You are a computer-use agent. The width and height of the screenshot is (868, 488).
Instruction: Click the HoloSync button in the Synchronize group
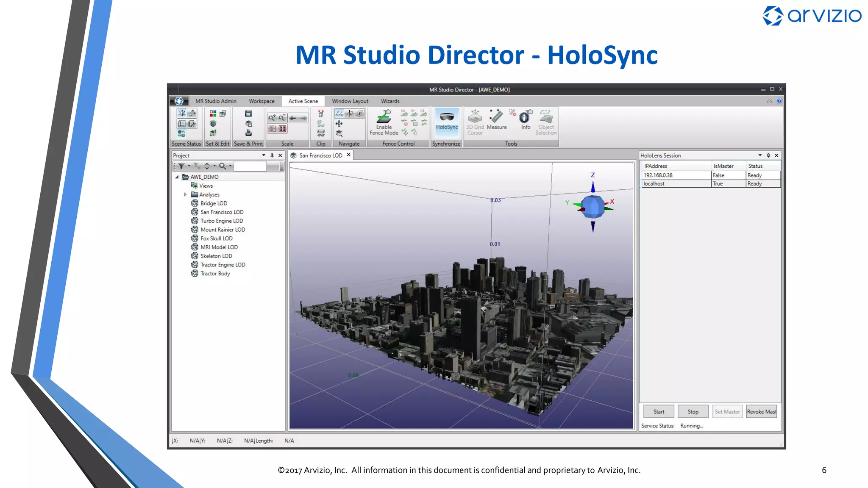[x=447, y=122]
